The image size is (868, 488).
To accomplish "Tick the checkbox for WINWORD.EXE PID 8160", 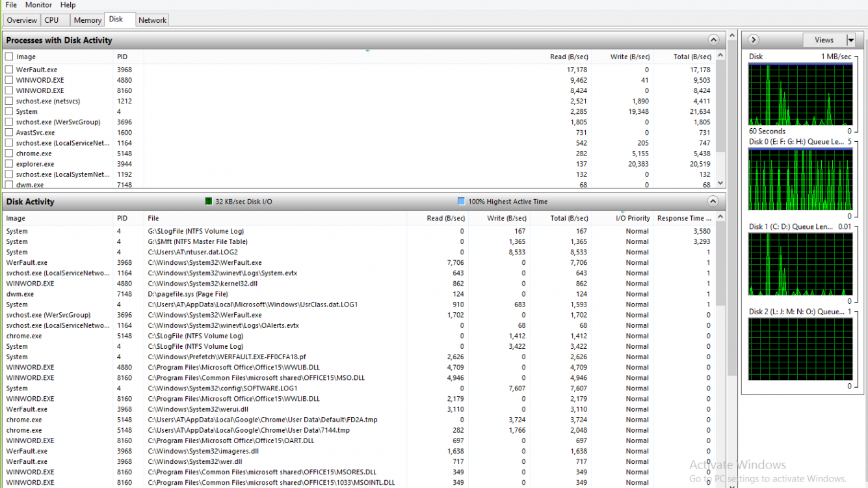I will click(x=9, y=90).
